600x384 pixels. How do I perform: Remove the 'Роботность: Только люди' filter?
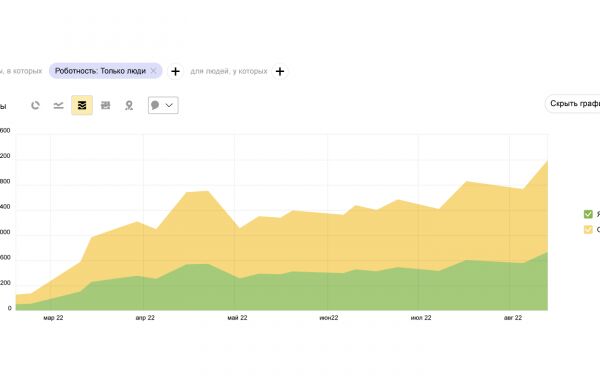[x=153, y=71]
